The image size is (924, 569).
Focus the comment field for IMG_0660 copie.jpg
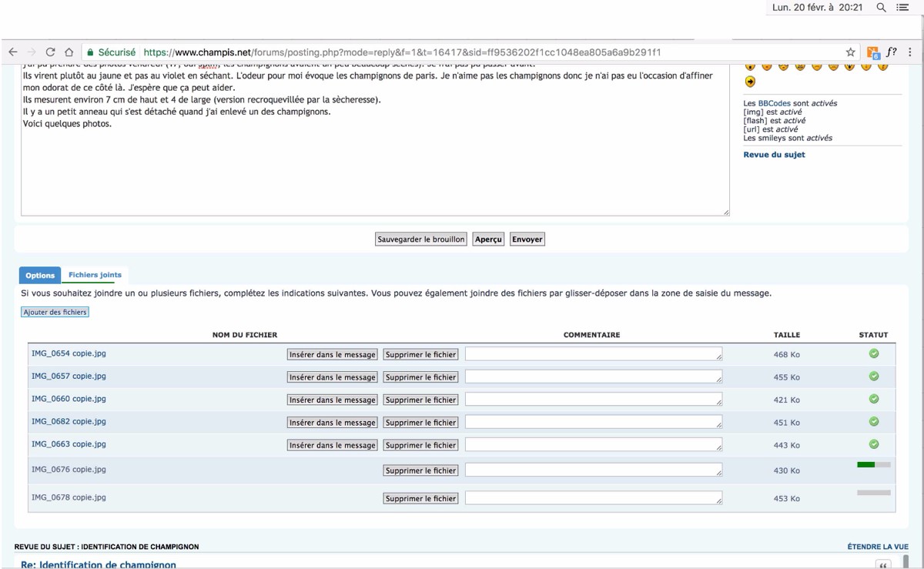(x=593, y=400)
